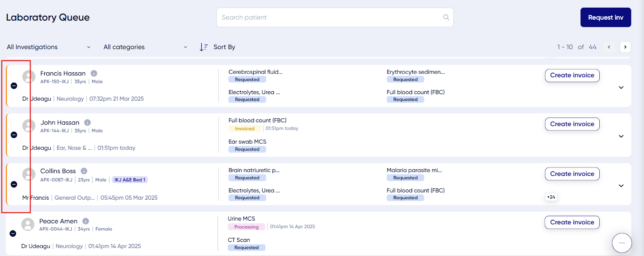
Task: Create invoice for Francis Hassan
Action: (572, 75)
